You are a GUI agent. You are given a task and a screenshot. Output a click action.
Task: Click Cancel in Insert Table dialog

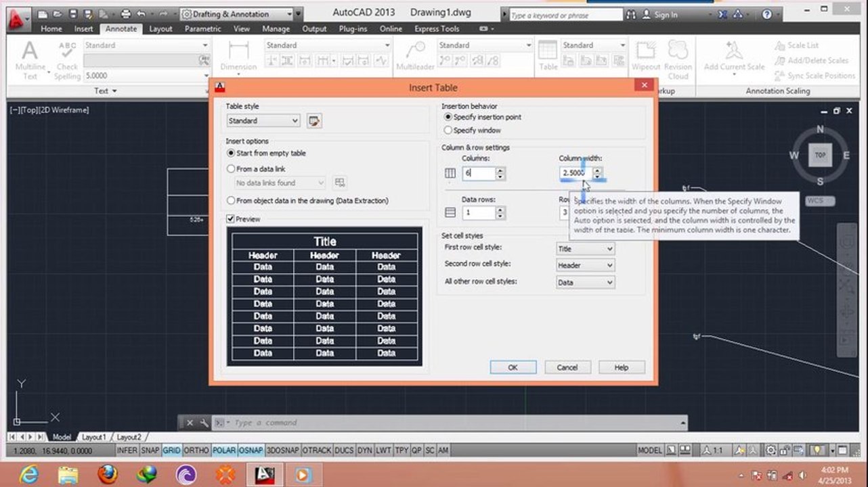567,367
